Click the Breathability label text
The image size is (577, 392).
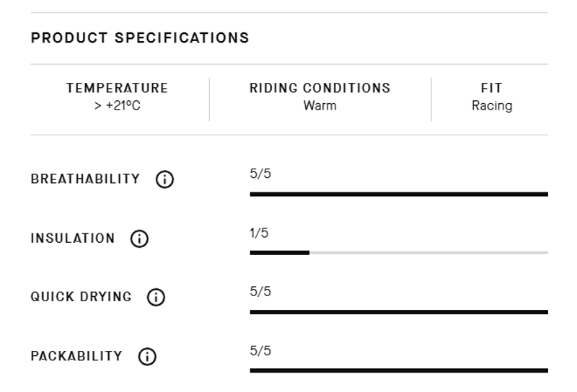point(85,179)
